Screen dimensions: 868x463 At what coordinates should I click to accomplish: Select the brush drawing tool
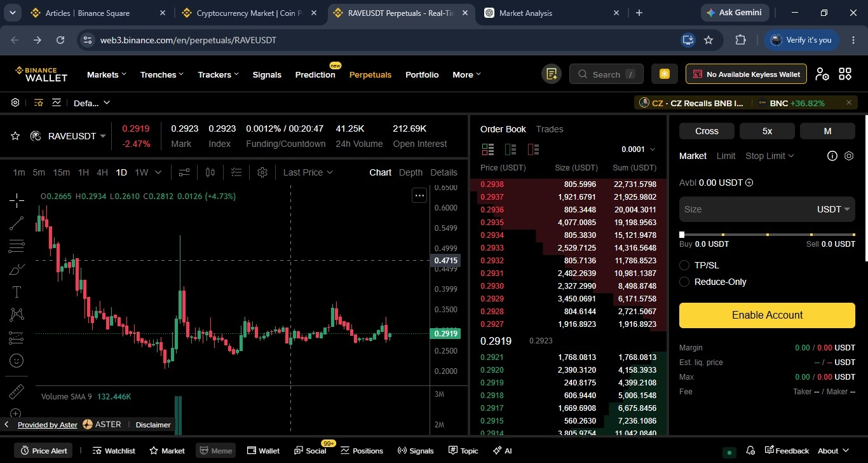coord(17,269)
